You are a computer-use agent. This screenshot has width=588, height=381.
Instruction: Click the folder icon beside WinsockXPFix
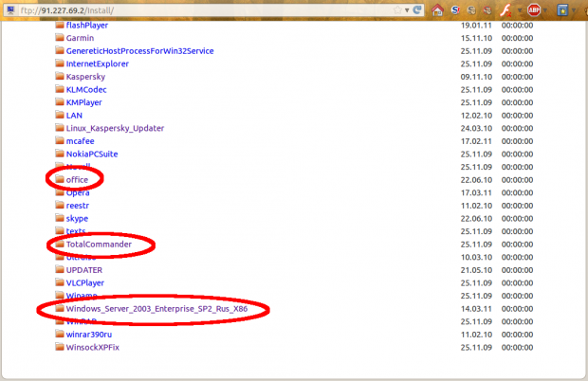tap(60, 347)
